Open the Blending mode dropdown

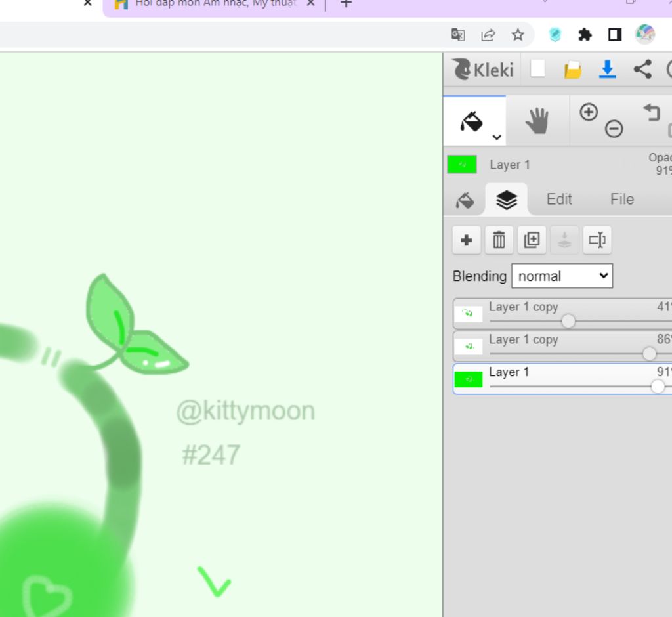[562, 276]
